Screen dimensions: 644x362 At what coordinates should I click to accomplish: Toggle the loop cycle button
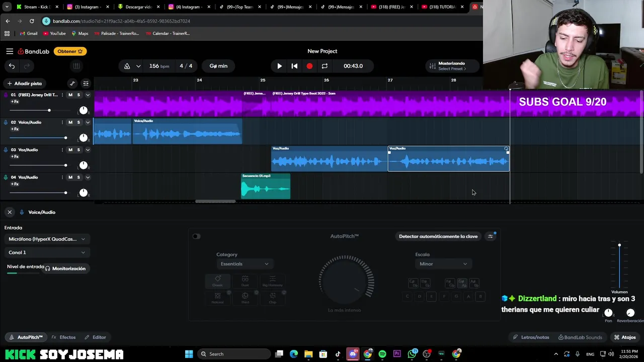coord(325,66)
